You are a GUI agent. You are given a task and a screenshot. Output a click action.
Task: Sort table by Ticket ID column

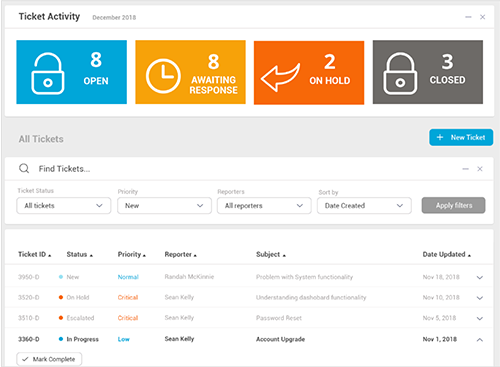click(x=35, y=254)
